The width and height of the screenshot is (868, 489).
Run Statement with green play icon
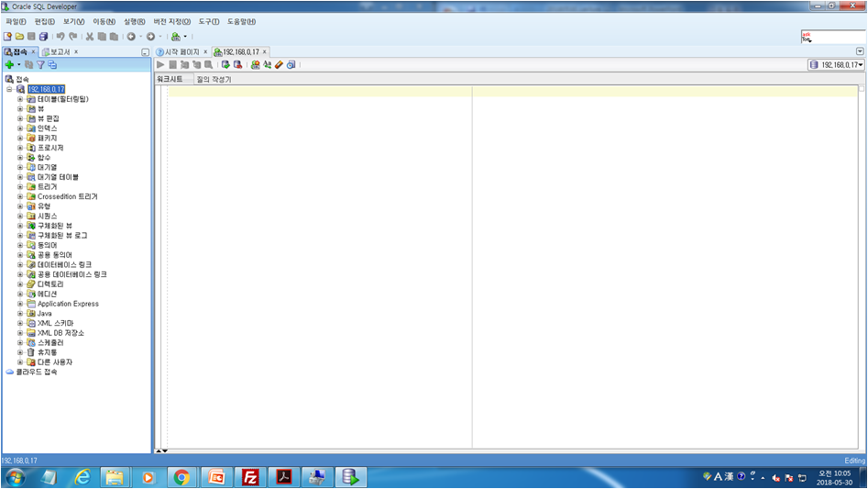point(160,65)
